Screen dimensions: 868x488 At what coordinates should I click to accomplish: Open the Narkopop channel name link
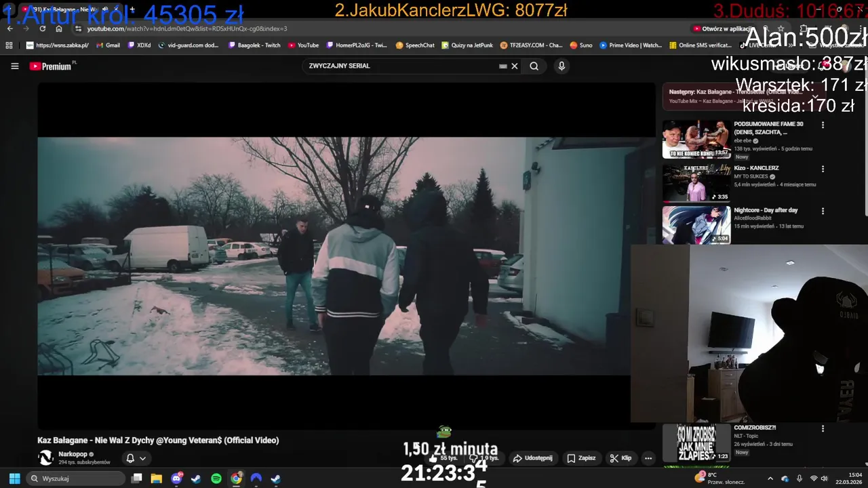point(72,454)
